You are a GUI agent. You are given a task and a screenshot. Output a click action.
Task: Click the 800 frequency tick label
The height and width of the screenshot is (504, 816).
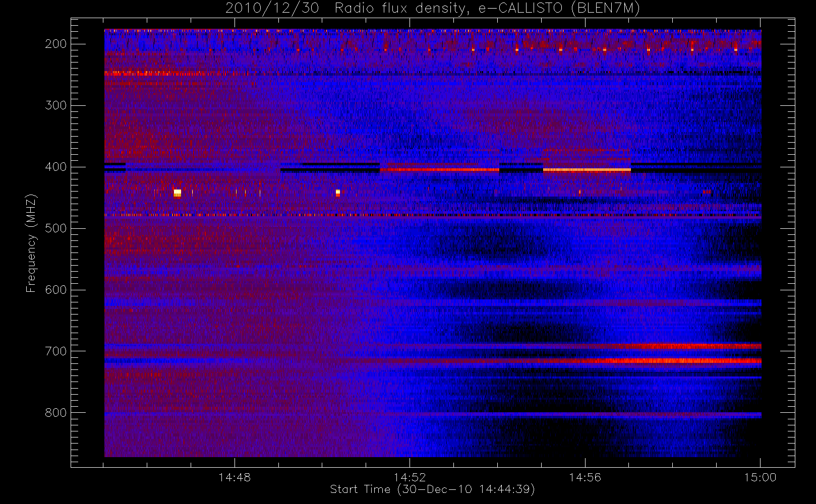56,413
